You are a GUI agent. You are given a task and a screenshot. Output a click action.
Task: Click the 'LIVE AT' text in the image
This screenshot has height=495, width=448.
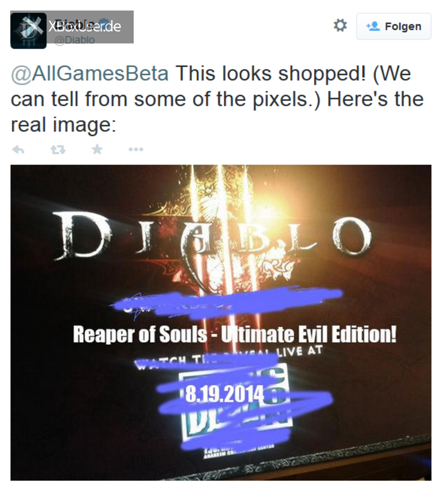coord(299,351)
